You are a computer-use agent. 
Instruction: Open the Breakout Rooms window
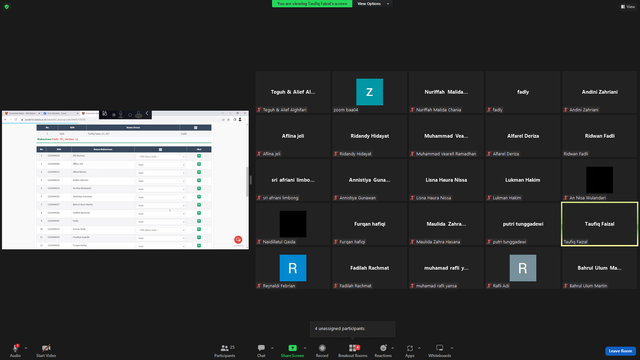(x=353, y=350)
